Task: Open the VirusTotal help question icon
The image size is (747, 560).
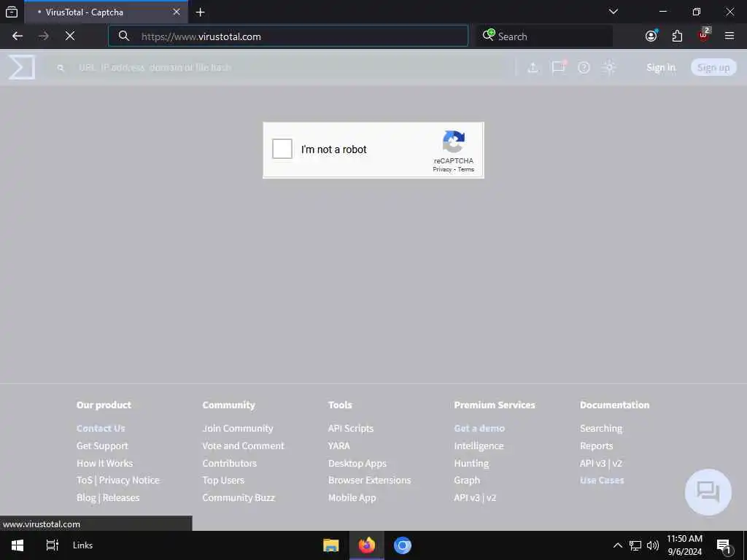Action: [584, 68]
